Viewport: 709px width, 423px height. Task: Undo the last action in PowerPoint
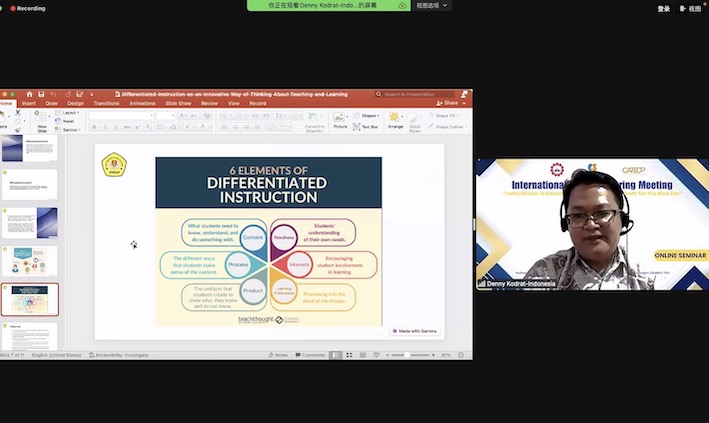53,94
